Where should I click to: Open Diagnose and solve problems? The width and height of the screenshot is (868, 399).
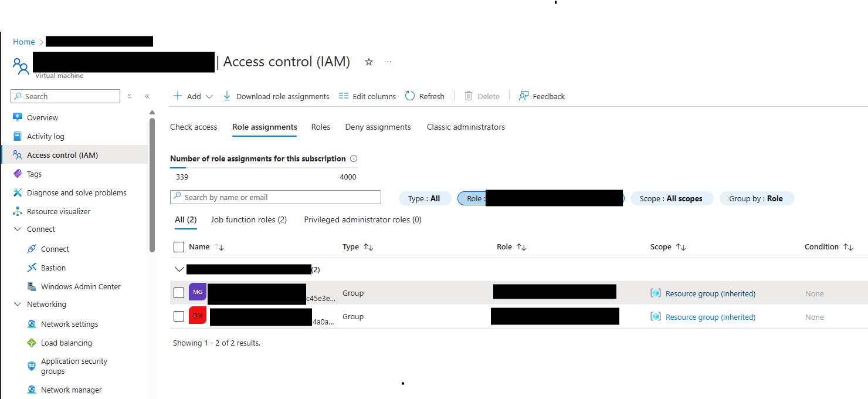pos(77,192)
